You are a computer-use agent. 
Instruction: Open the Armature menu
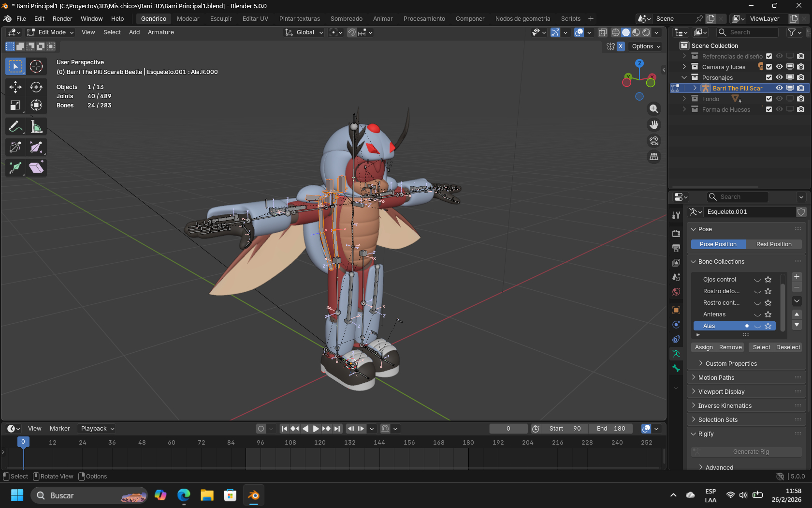[x=160, y=32]
